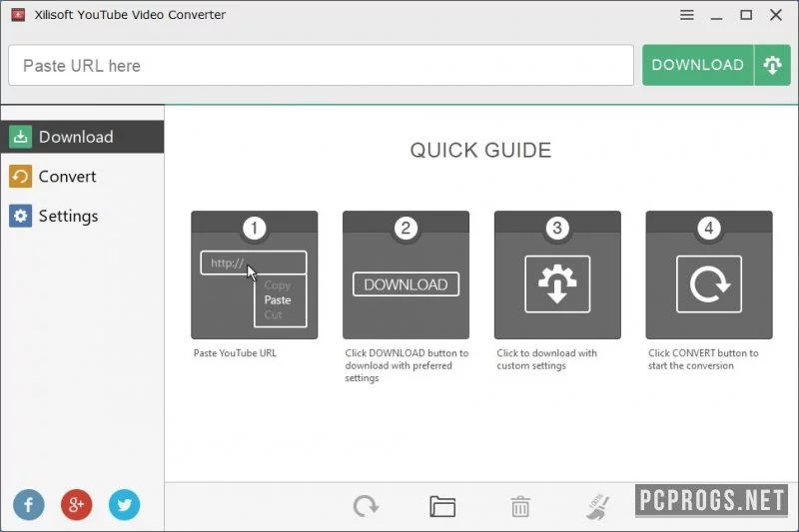
Task: Open output folder icon in bottom toolbar
Action: (x=442, y=506)
